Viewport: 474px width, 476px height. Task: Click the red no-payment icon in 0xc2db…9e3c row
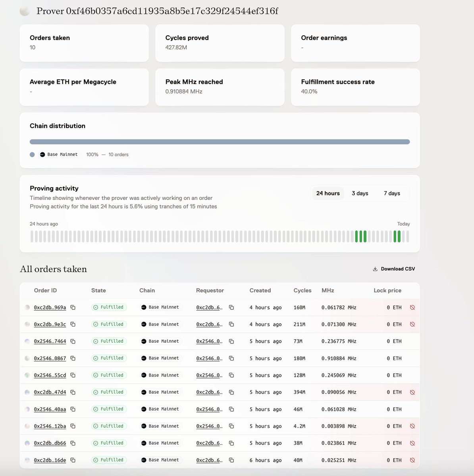pyautogui.click(x=412, y=324)
